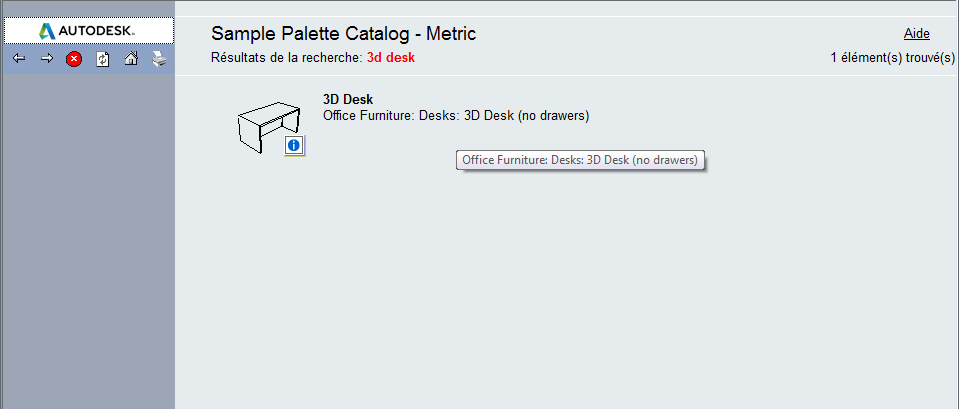Refresh the catalog page
This screenshot has height=409, width=959.
102,59
